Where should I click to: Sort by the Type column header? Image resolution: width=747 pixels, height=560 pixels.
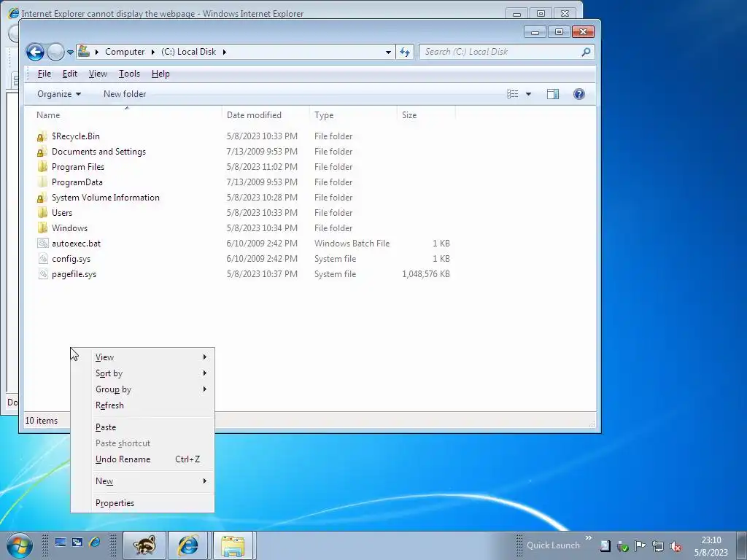click(353, 114)
